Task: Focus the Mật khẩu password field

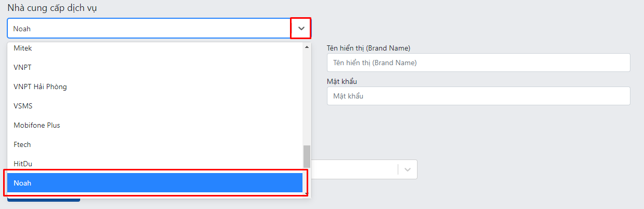Action: (478, 96)
